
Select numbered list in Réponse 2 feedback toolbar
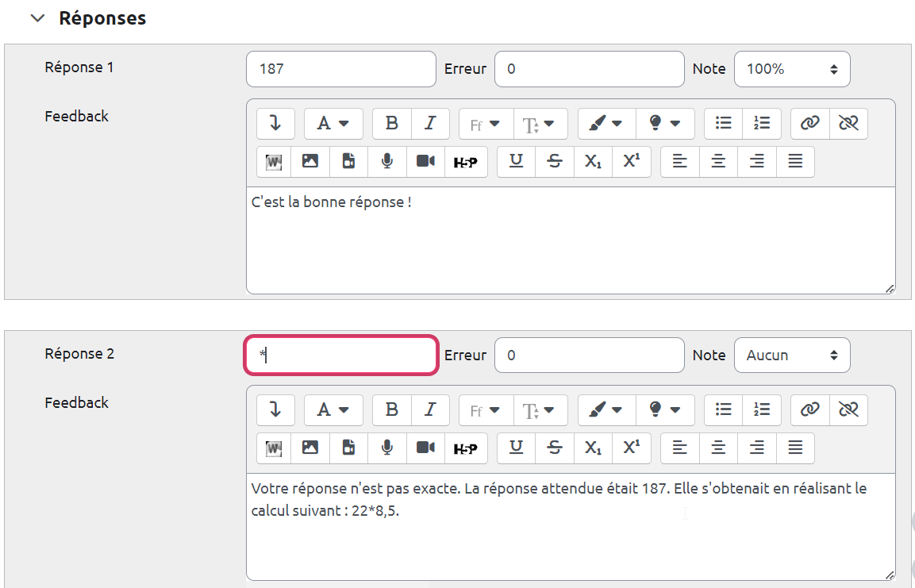tap(762, 410)
